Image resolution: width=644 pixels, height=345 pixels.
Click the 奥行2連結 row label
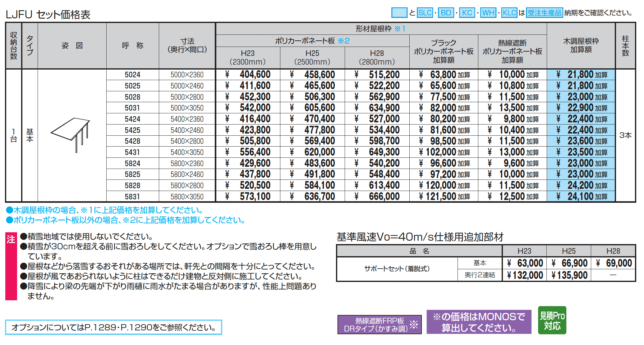pos(480,275)
